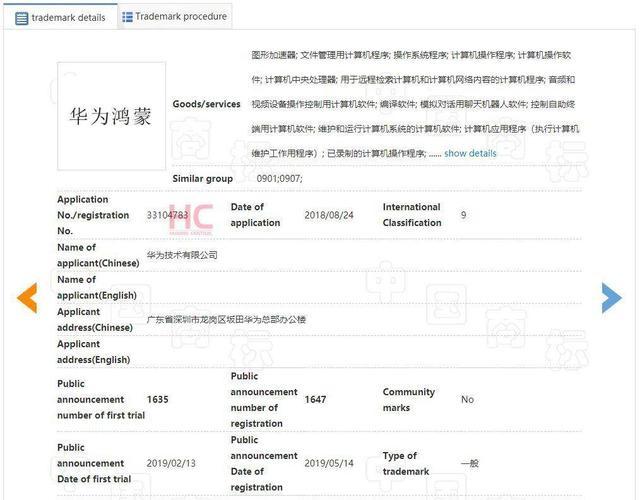Click the trademark details tab icon
This screenshot has width=640, height=500.
[22, 18]
